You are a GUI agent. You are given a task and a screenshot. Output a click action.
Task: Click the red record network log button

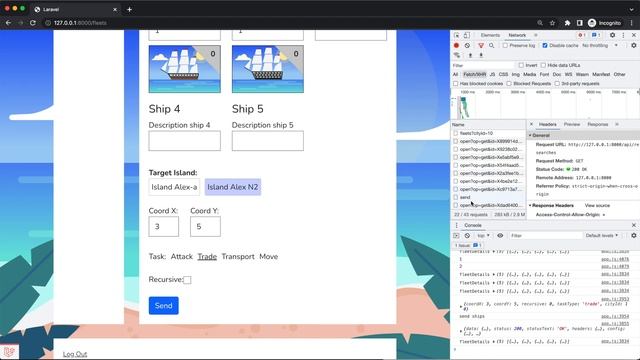click(x=456, y=46)
